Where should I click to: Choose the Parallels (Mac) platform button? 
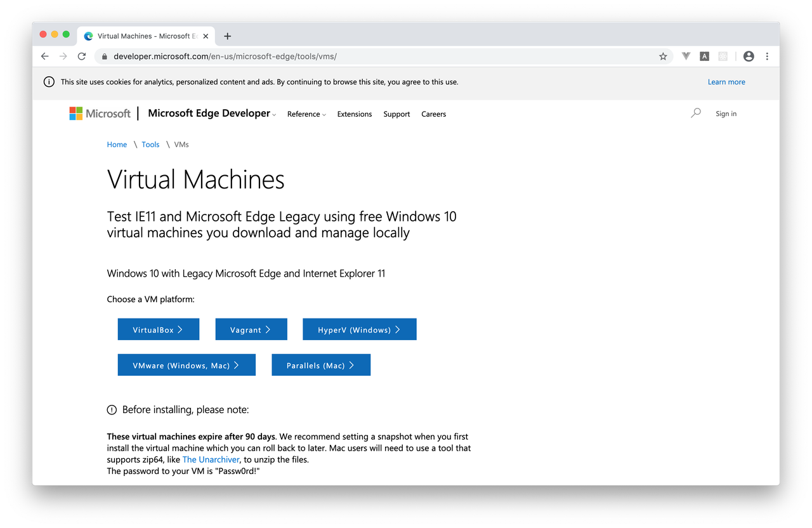click(x=321, y=365)
